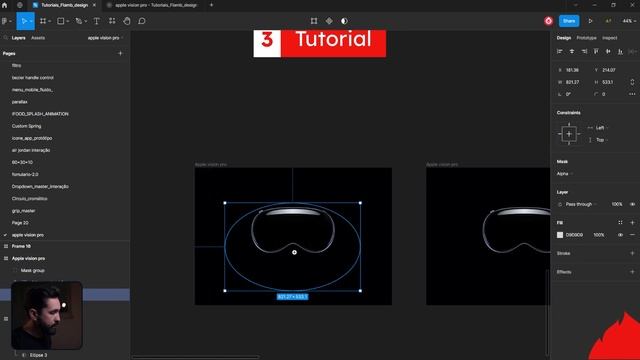This screenshot has height=360, width=640.
Task: Click the red user avatar
Action: click(549, 21)
